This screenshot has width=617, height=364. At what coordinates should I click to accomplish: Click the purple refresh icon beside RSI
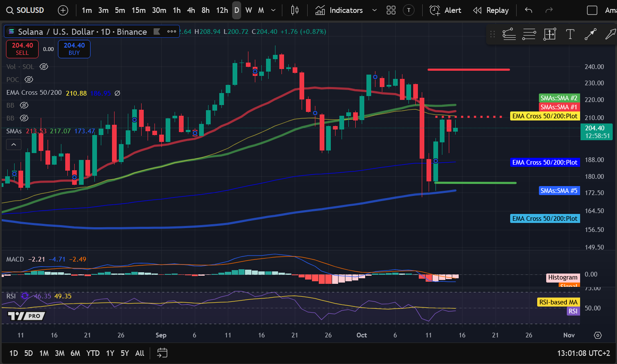(x=25, y=296)
